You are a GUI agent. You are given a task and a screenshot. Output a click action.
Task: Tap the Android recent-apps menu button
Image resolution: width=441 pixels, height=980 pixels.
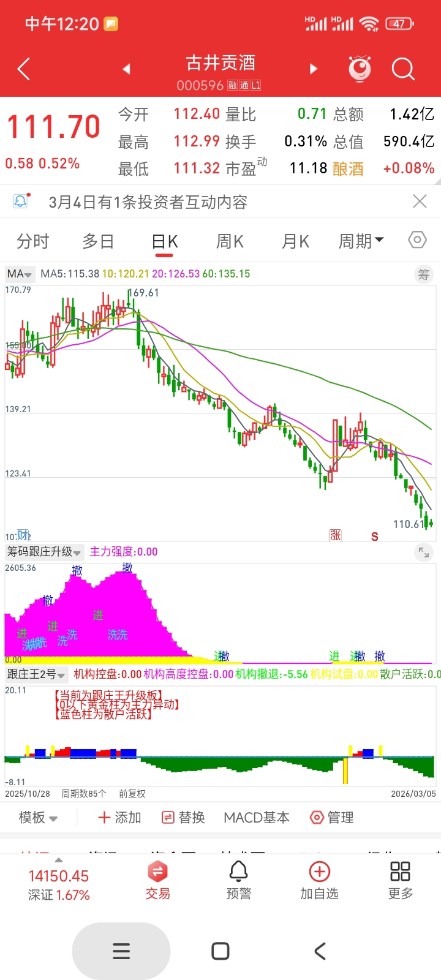(121, 951)
